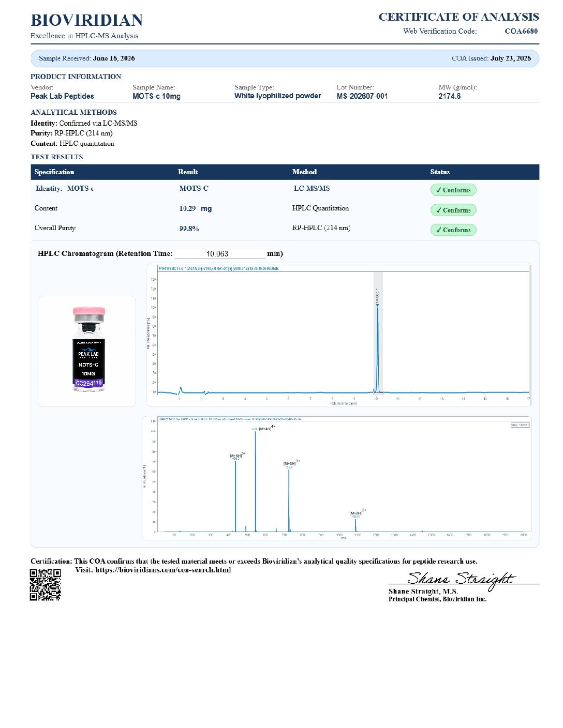Image resolution: width=563 pixels, height=728 pixels.
Task: Click the [M+2H] mass spectrum peak label
Action: pyautogui.click(x=358, y=513)
